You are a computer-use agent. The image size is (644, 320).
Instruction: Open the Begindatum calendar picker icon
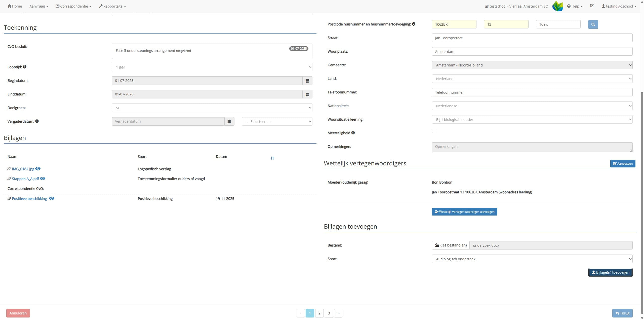coord(307,81)
